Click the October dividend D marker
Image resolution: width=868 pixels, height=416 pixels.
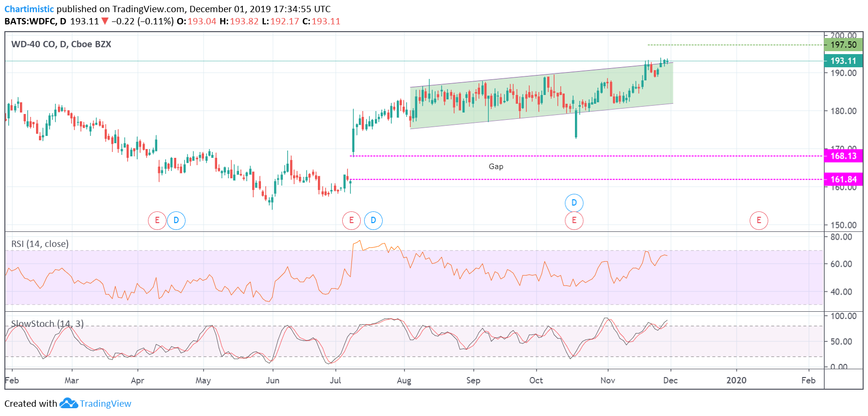[x=574, y=203]
